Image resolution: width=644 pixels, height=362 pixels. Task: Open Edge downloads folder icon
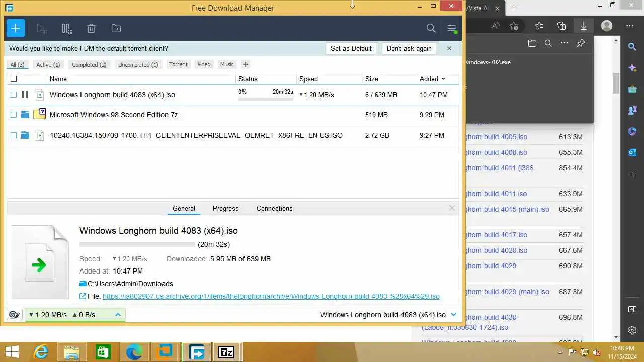point(532,43)
